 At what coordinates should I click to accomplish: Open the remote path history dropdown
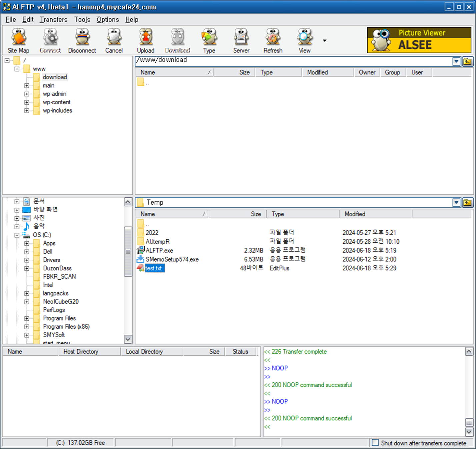456,61
